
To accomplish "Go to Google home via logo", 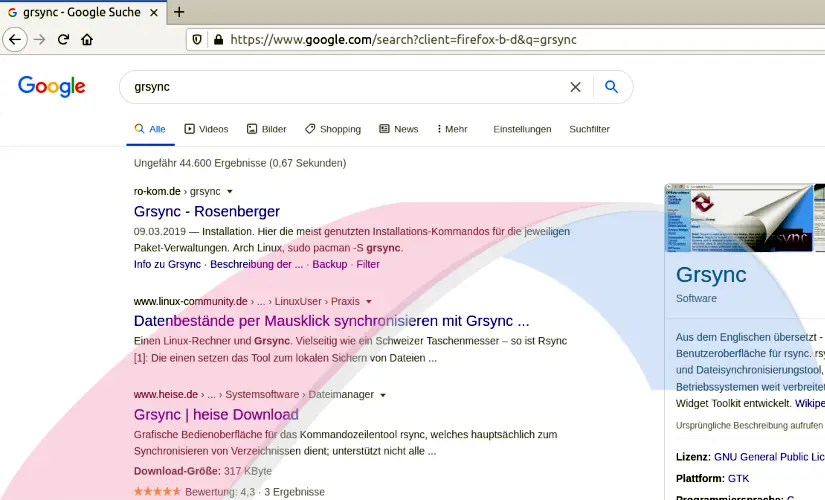I will [52, 87].
